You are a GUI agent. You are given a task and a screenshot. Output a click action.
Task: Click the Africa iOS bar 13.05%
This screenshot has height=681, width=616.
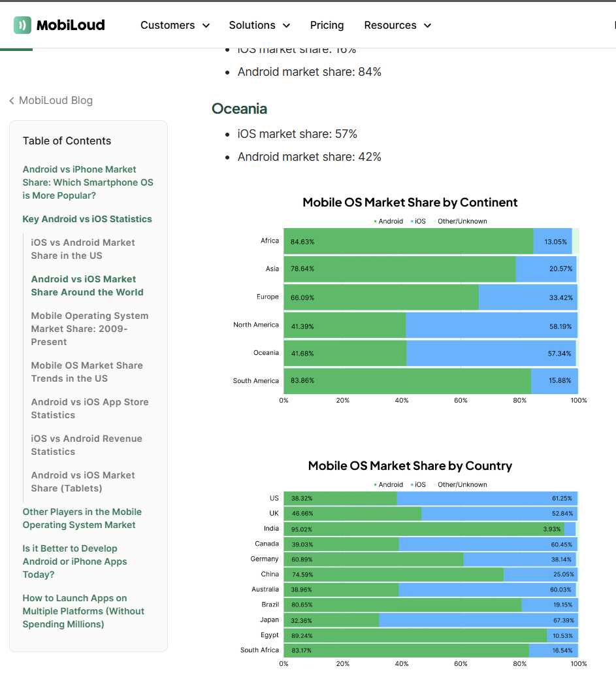coord(553,241)
